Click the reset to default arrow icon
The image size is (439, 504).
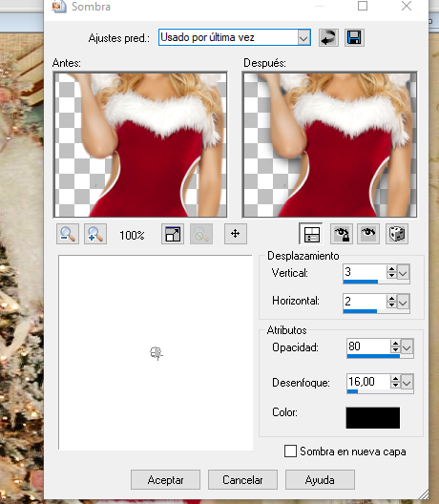328,37
